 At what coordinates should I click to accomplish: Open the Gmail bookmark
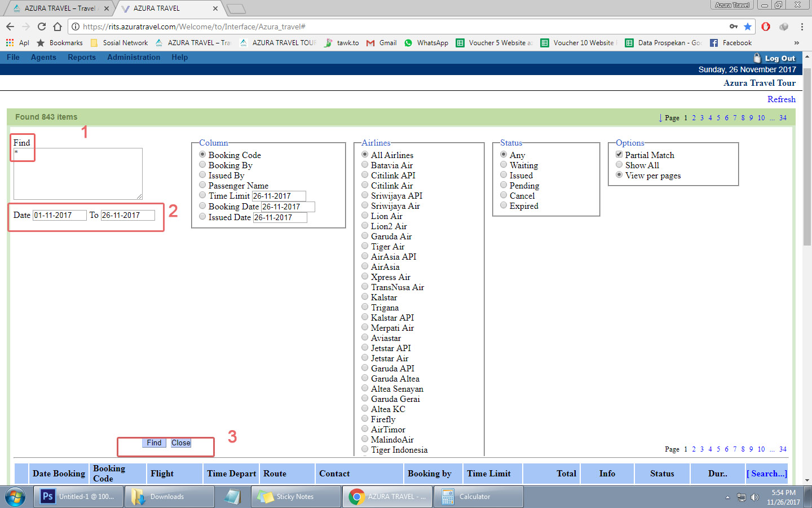click(x=382, y=42)
